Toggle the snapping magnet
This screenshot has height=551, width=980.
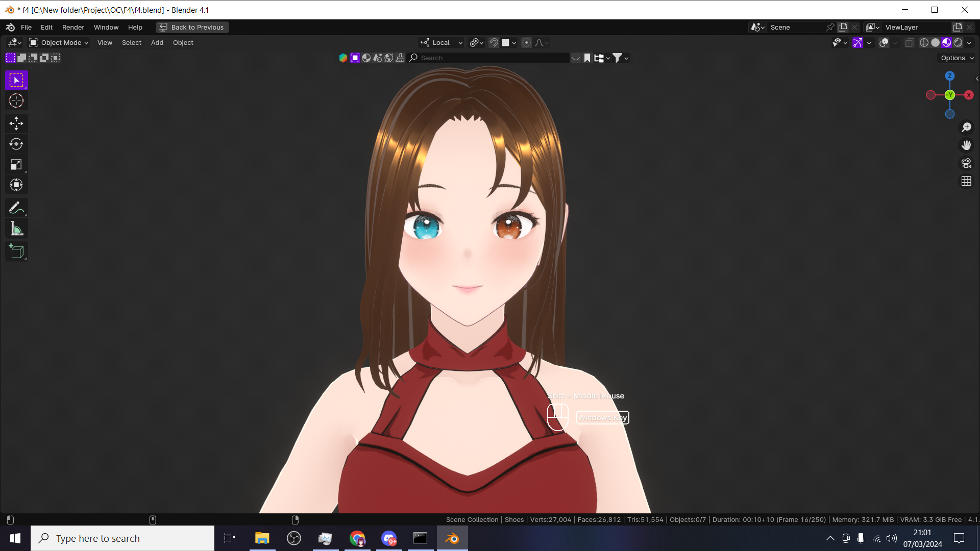point(494,43)
